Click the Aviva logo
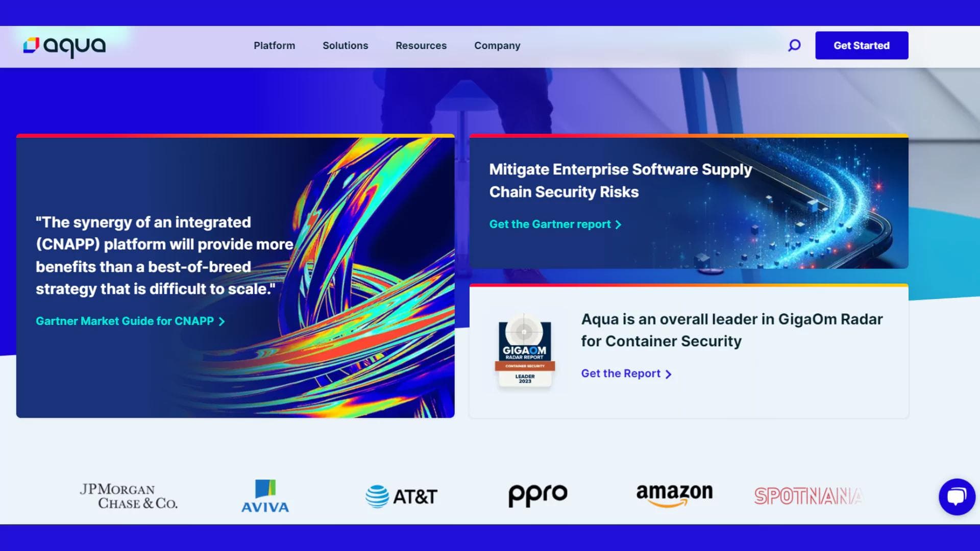The width and height of the screenshot is (980, 551). (265, 496)
